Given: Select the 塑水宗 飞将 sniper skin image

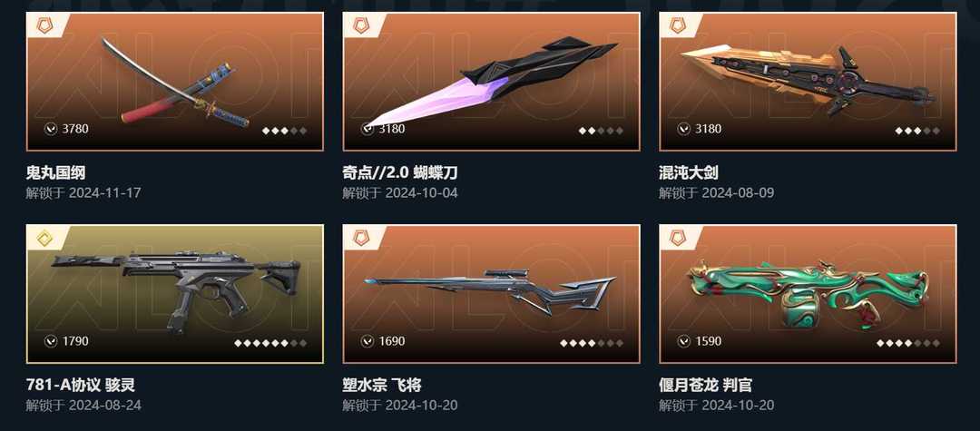Looking at the screenshot, I should point(491,294).
